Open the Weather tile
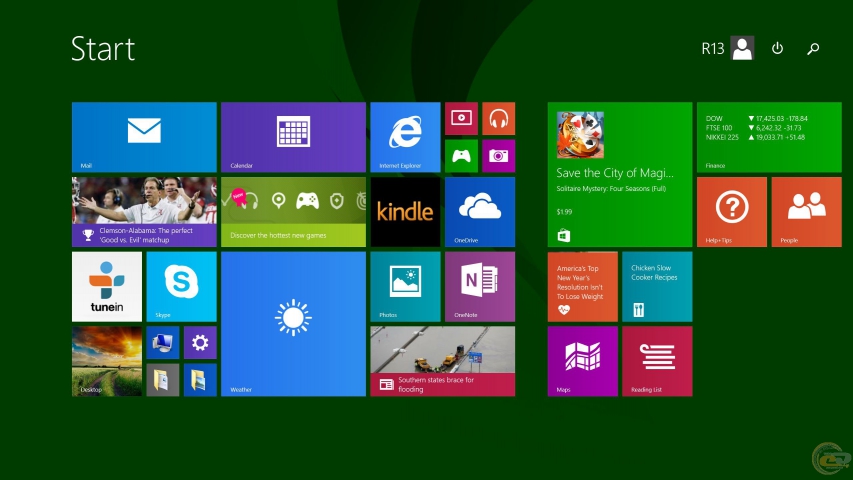This screenshot has width=853, height=480. (293, 324)
